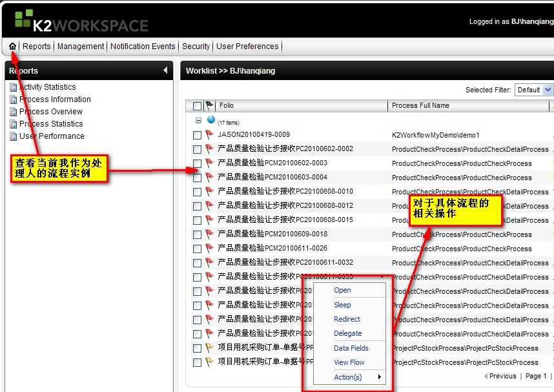
Task: Open the Reports navigation tab
Action: pyautogui.click(x=36, y=46)
